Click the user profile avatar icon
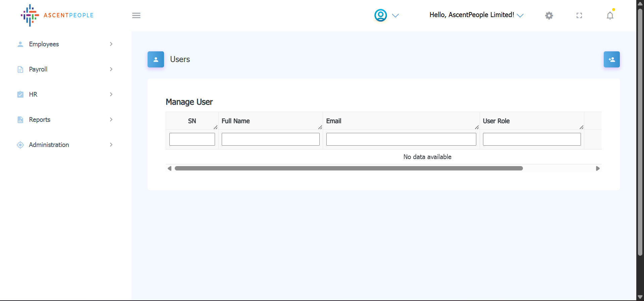 [380, 15]
